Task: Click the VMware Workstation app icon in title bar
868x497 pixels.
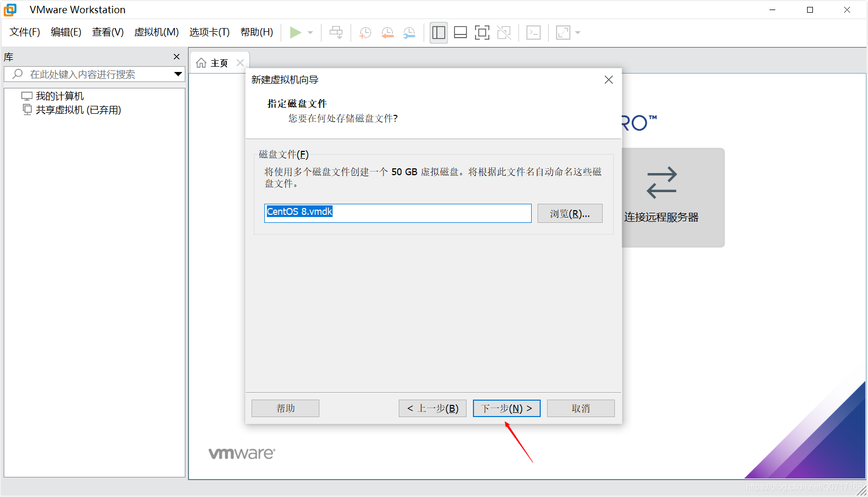Action: click(x=10, y=10)
